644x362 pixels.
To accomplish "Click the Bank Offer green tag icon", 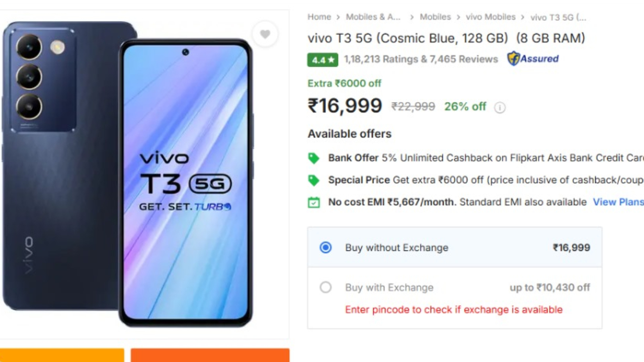I will tap(313, 158).
